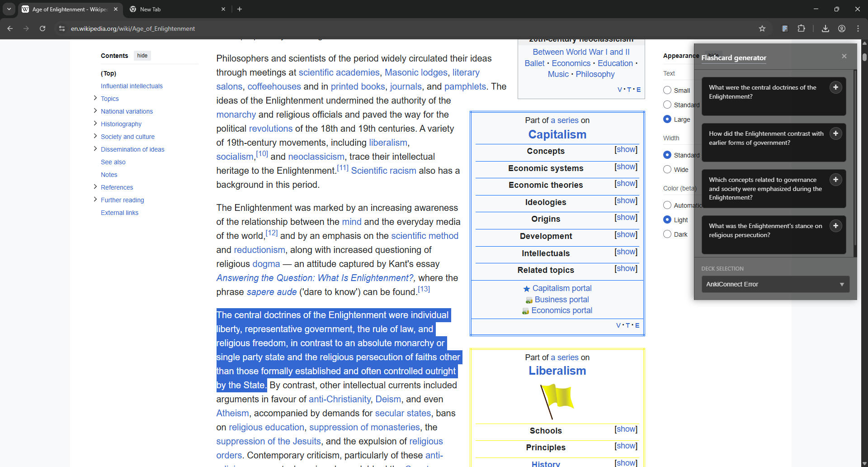Add the central doctrines flashcard

coord(835,87)
